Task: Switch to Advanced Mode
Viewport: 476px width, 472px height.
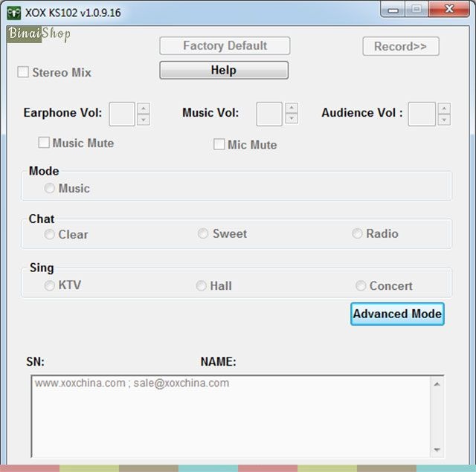Action: (x=397, y=314)
